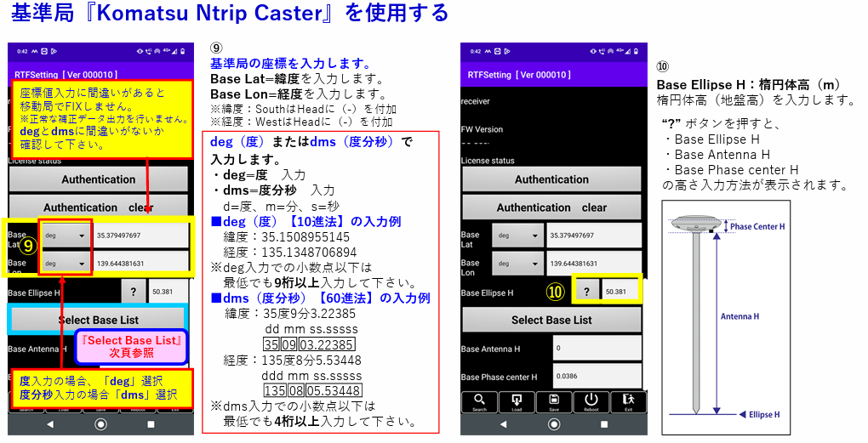This screenshot has width=868, height=443.
Task: Tap Android recents square on left phone
Action: [151, 424]
